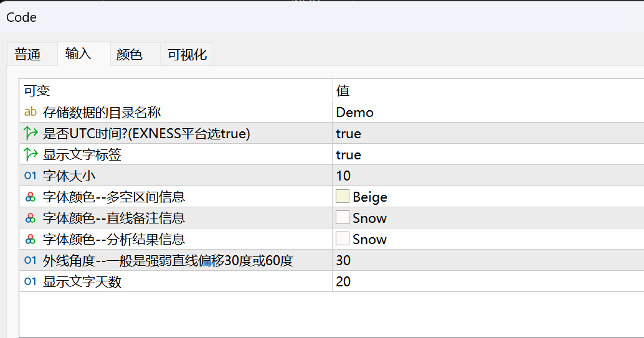This screenshot has width=644, height=338.
Task: Click the string icon beside 存储数据的目录名称
Action: [x=31, y=111]
